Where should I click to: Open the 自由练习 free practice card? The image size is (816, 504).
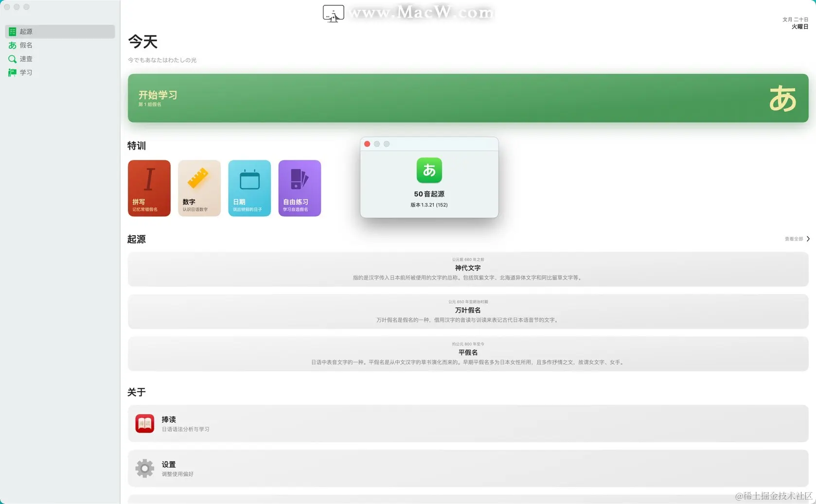pos(300,188)
